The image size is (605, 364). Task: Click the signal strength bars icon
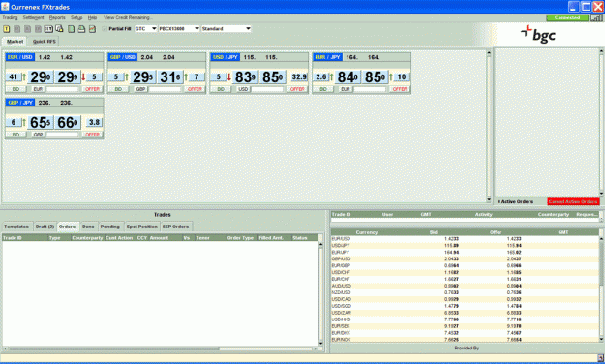[596, 17]
